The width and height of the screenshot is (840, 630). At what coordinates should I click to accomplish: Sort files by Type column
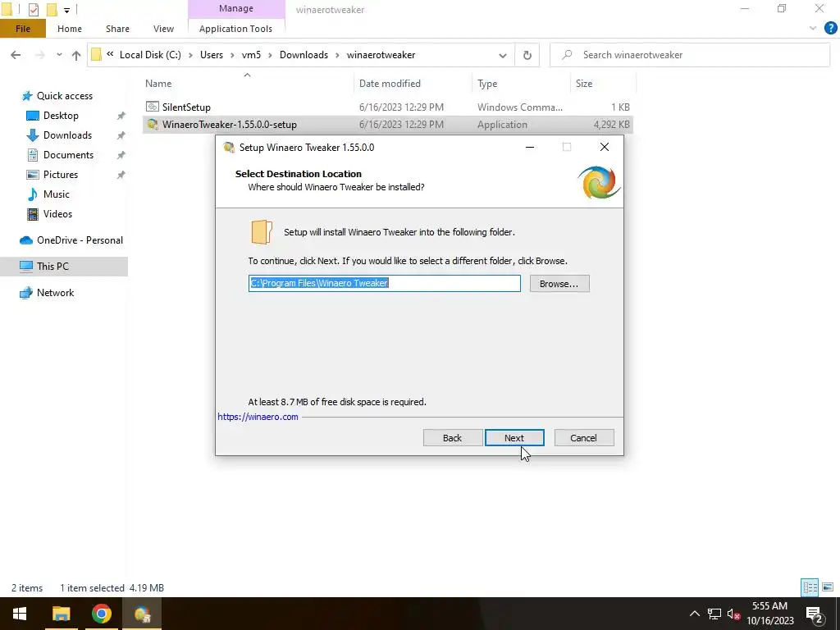click(487, 84)
